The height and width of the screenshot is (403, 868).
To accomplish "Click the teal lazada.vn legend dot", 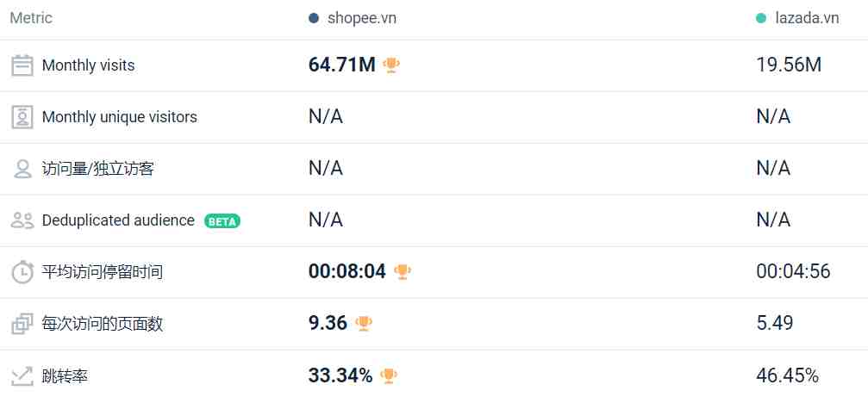I will pyautogui.click(x=761, y=18).
